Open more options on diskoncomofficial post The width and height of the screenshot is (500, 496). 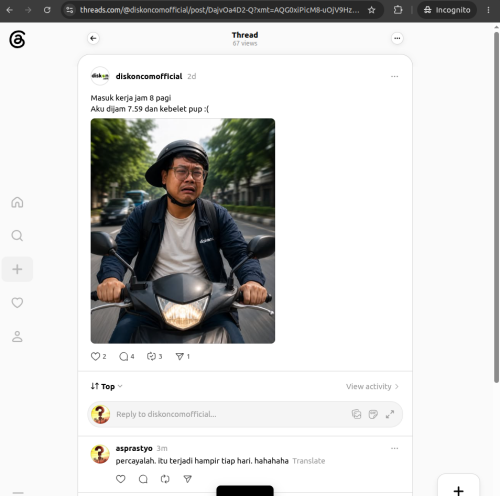(394, 76)
